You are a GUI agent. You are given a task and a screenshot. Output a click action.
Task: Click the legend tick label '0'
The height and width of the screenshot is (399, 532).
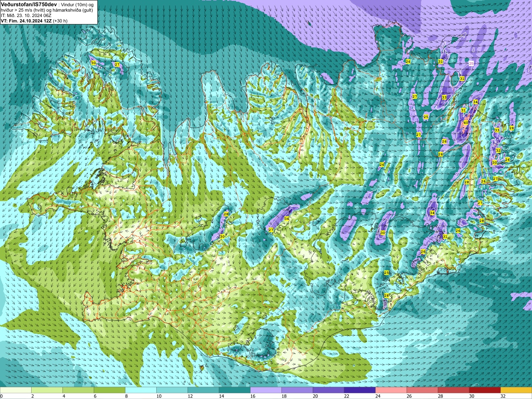point(1,396)
